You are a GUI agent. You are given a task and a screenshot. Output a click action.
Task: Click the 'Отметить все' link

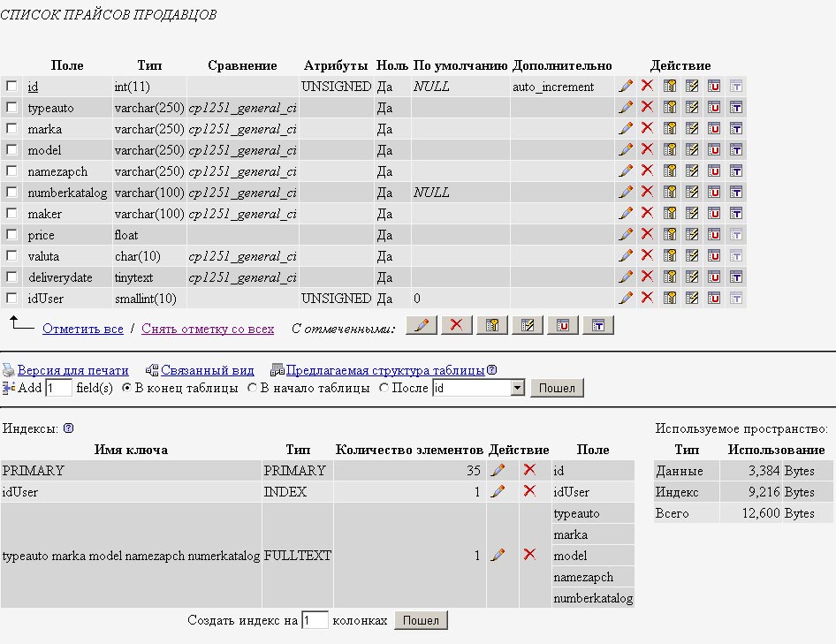pyautogui.click(x=83, y=329)
